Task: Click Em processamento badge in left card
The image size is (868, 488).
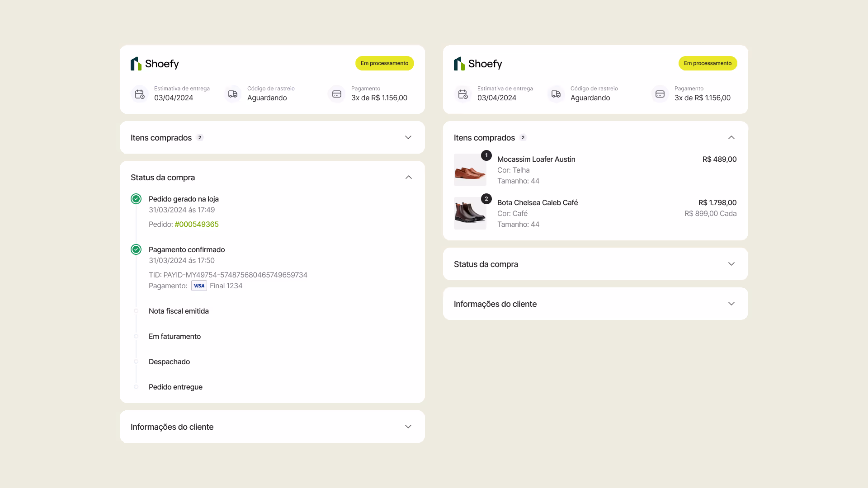Action: coord(385,63)
